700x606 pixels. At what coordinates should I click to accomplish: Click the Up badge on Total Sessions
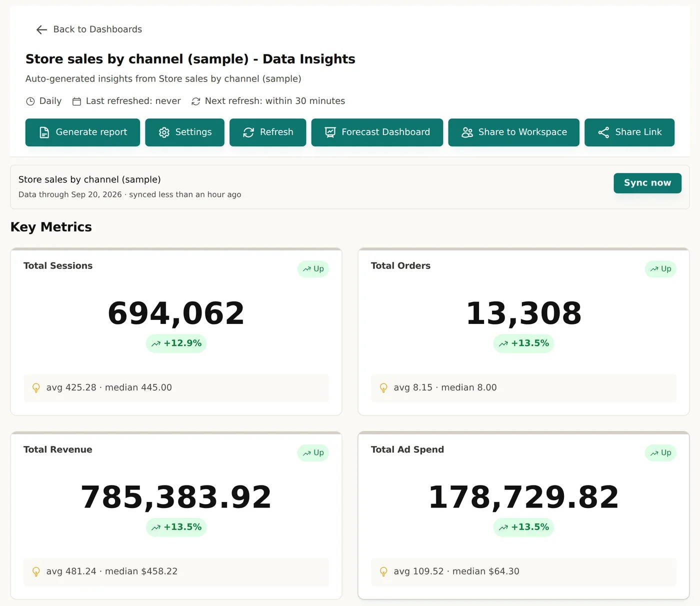(x=313, y=269)
